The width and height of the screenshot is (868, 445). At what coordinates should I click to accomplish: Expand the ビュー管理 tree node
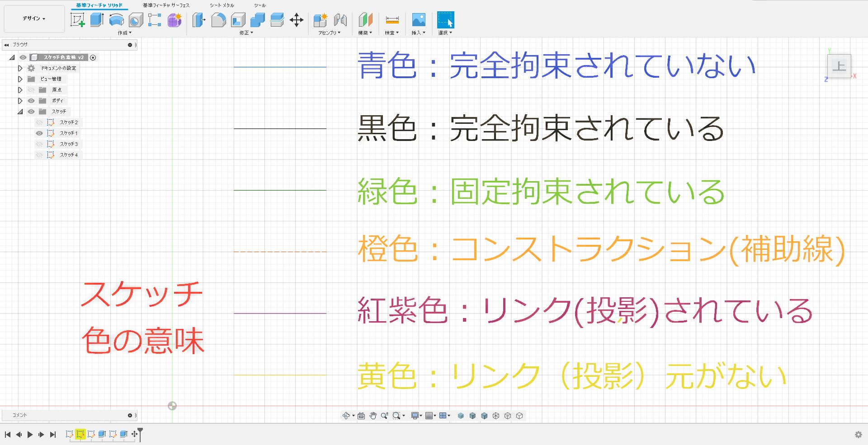tap(20, 79)
